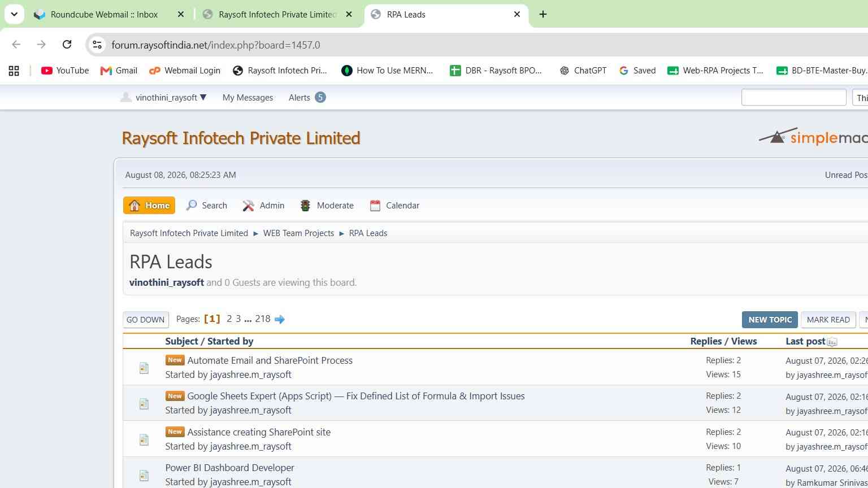868x488 pixels.
Task: Switch to the Roundcube Webmail tab
Action: tap(104, 15)
